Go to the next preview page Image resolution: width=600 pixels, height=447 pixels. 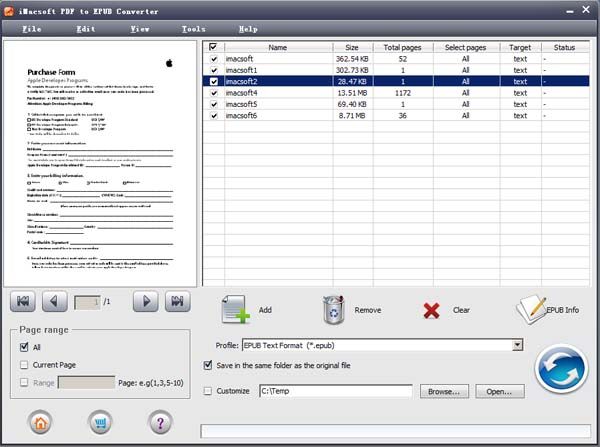point(146,302)
